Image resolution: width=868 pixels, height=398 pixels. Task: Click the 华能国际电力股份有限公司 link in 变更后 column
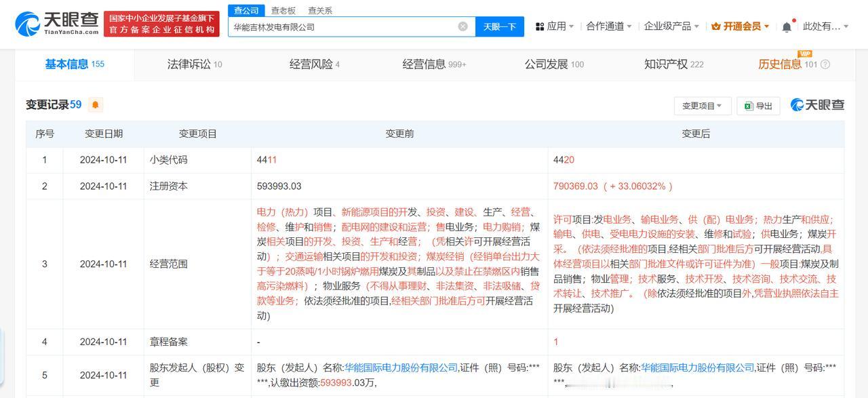pos(697,367)
